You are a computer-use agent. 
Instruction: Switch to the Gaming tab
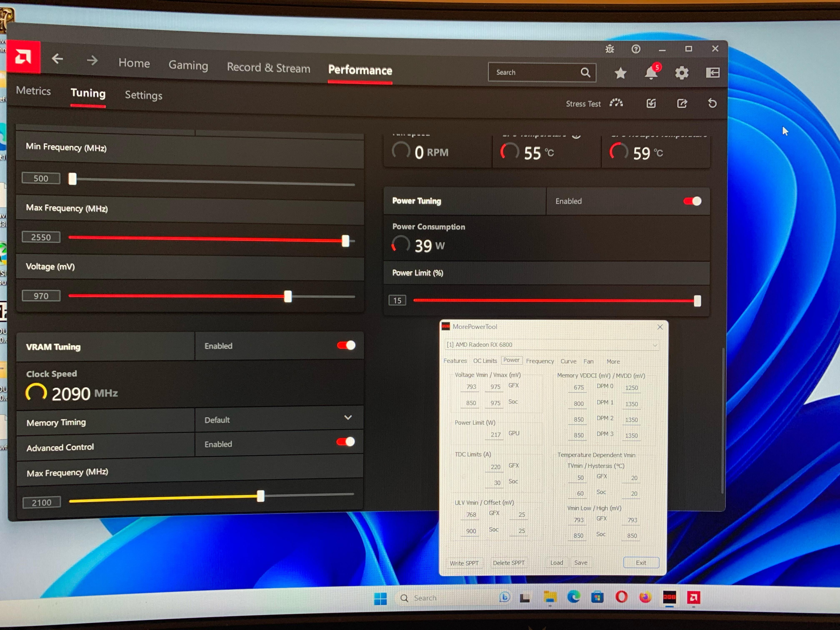click(x=188, y=65)
